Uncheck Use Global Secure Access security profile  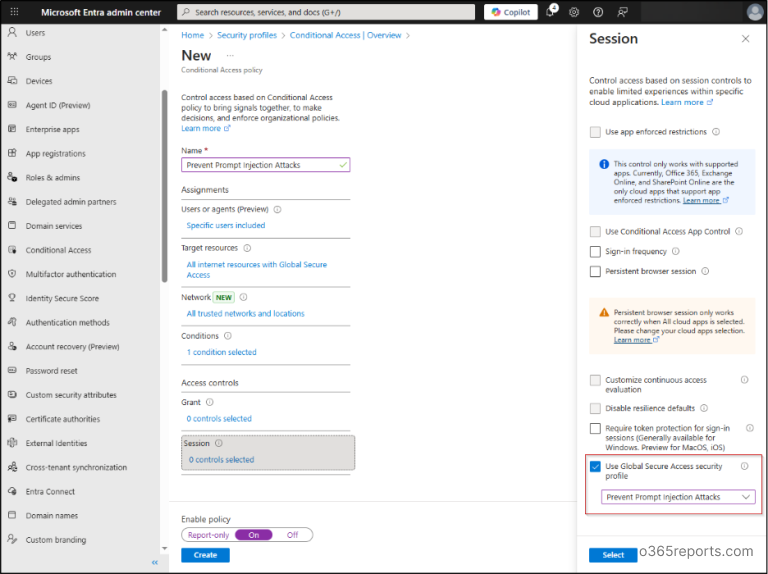[x=595, y=466]
